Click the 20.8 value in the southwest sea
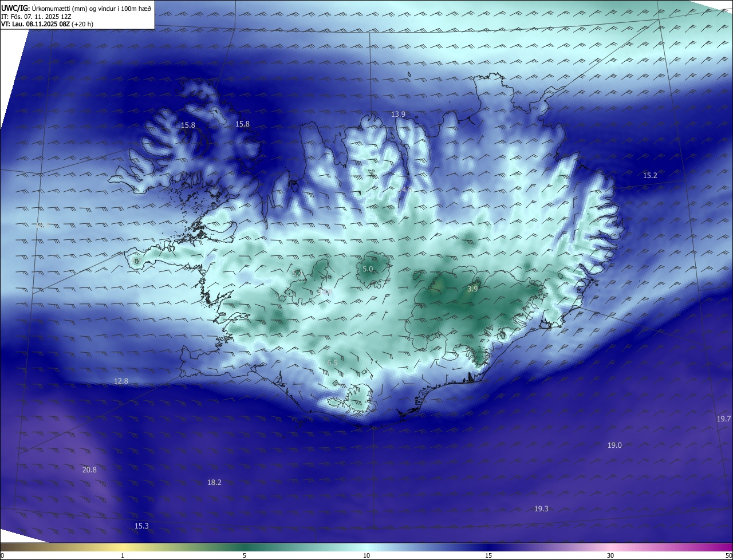The height and width of the screenshot is (560, 733). coord(89,470)
